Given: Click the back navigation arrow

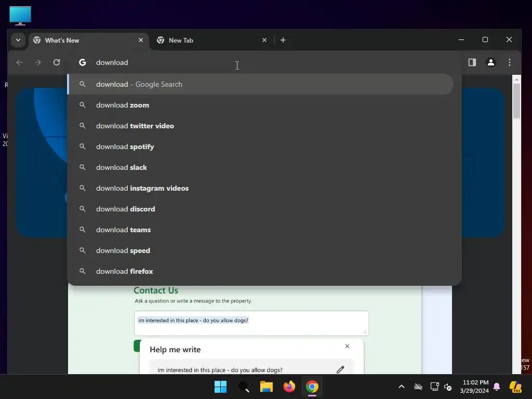Looking at the screenshot, I should coord(19,62).
